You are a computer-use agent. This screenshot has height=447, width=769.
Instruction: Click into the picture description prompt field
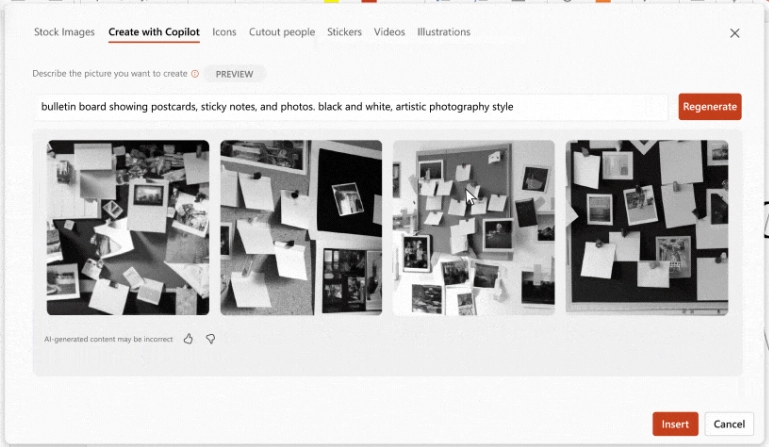click(x=351, y=107)
